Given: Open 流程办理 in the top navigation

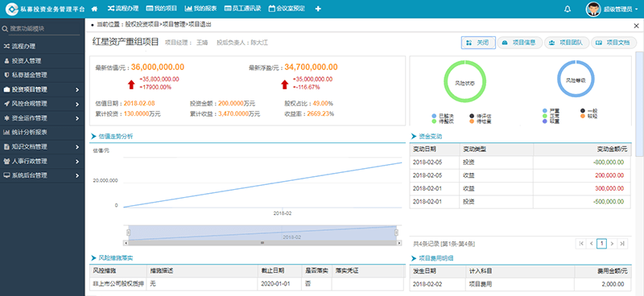Looking at the screenshot, I should [x=123, y=9].
